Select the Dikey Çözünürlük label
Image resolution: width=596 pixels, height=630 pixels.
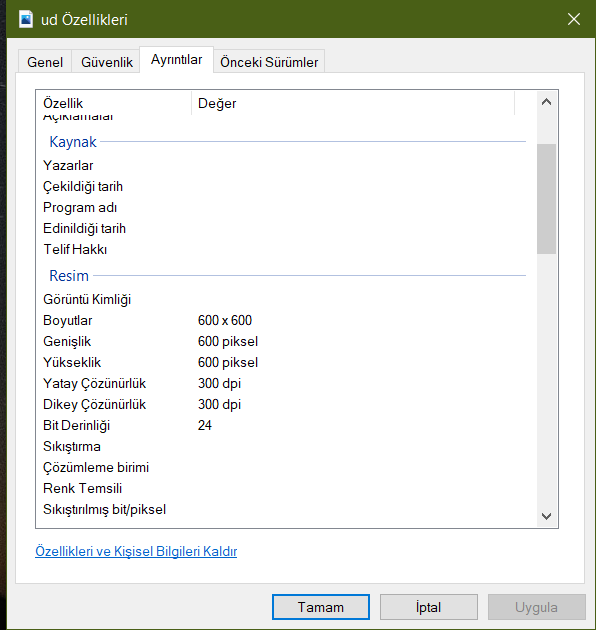click(94, 404)
